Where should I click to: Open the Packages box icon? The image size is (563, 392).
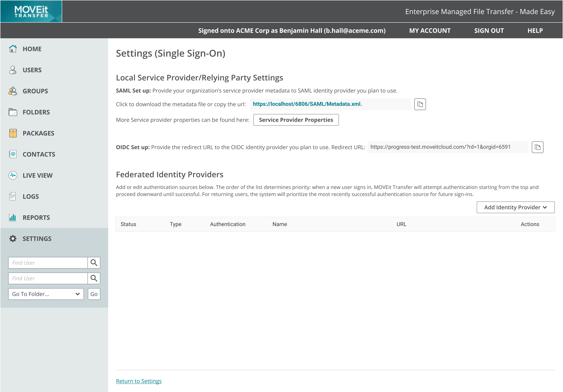coord(13,133)
